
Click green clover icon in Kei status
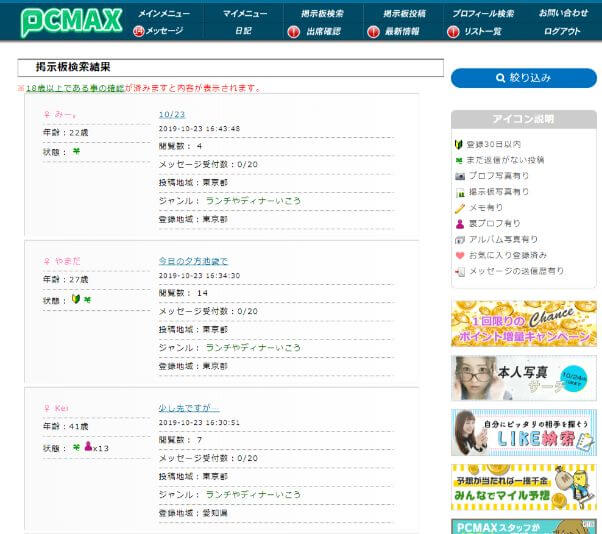pyautogui.click(x=76, y=447)
